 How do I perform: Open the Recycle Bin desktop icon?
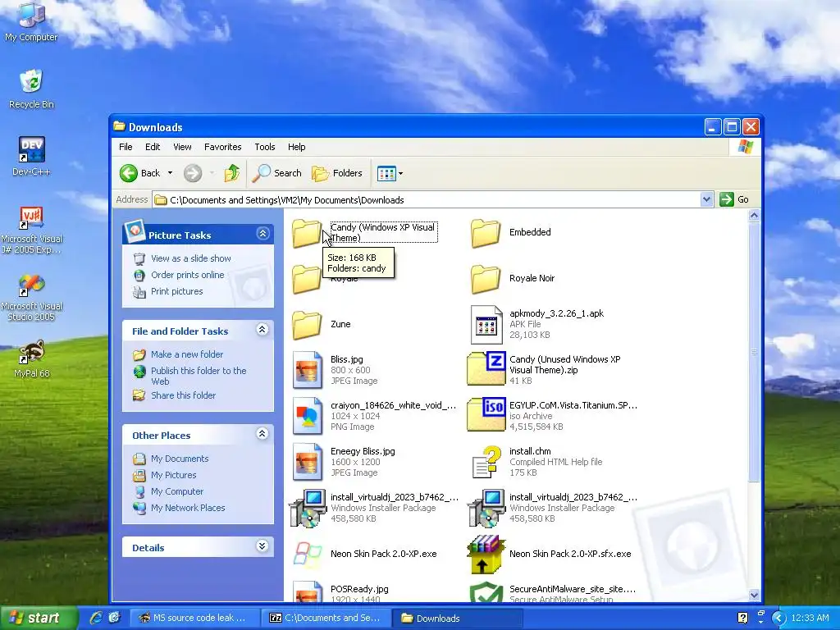(31, 89)
